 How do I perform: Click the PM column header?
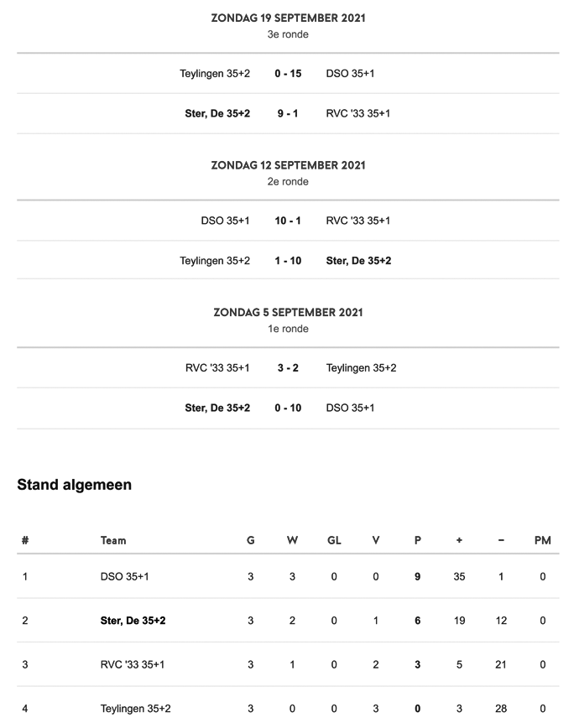click(542, 540)
